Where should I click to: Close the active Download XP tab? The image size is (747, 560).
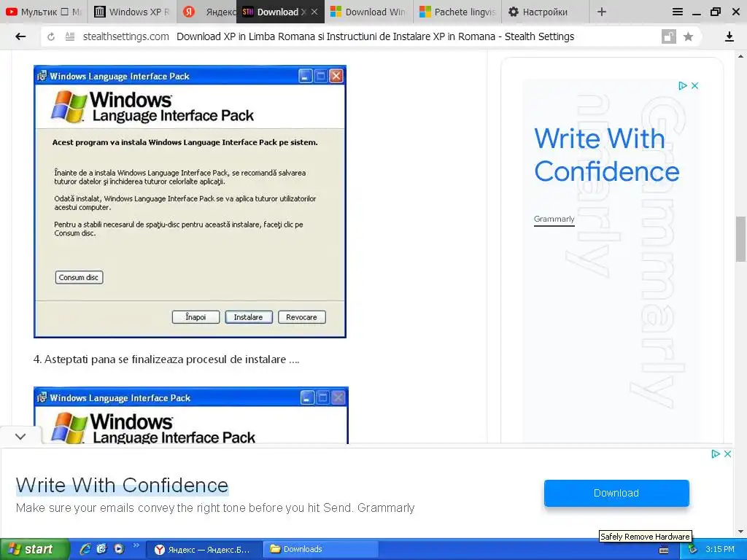tap(314, 12)
